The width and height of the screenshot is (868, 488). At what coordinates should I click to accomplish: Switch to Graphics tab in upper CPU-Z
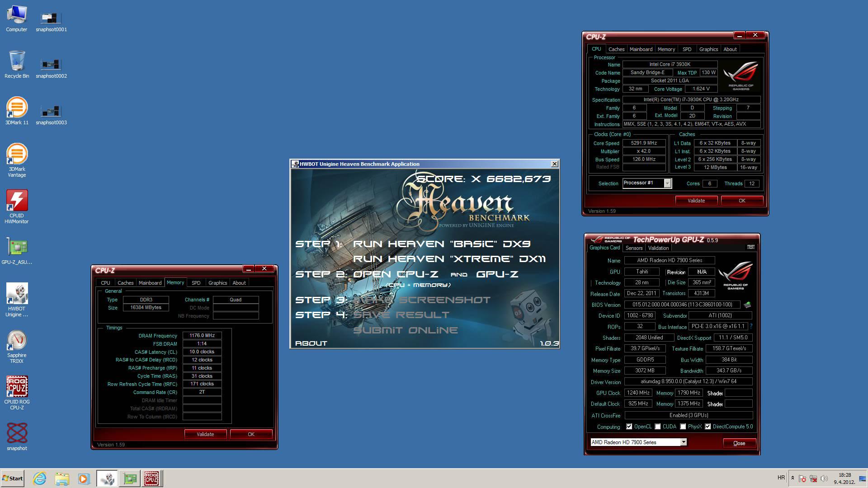(708, 49)
